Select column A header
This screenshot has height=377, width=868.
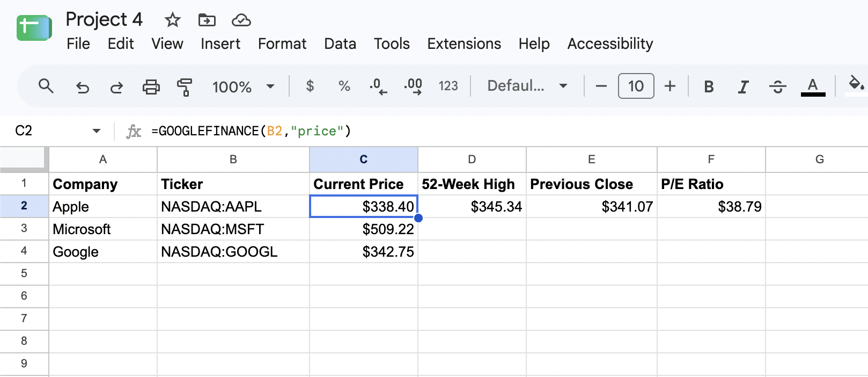(x=103, y=160)
